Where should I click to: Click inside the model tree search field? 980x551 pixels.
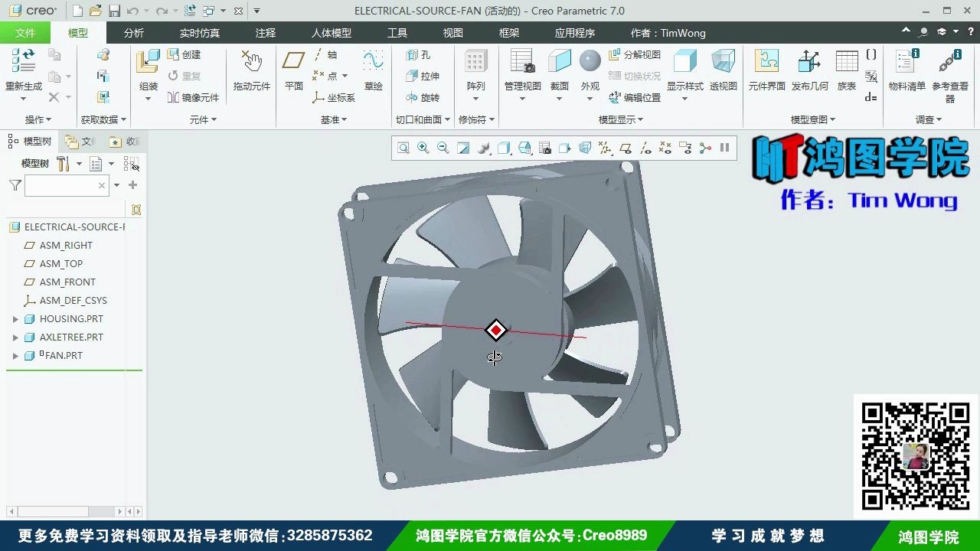pyautogui.click(x=67, y=185)
